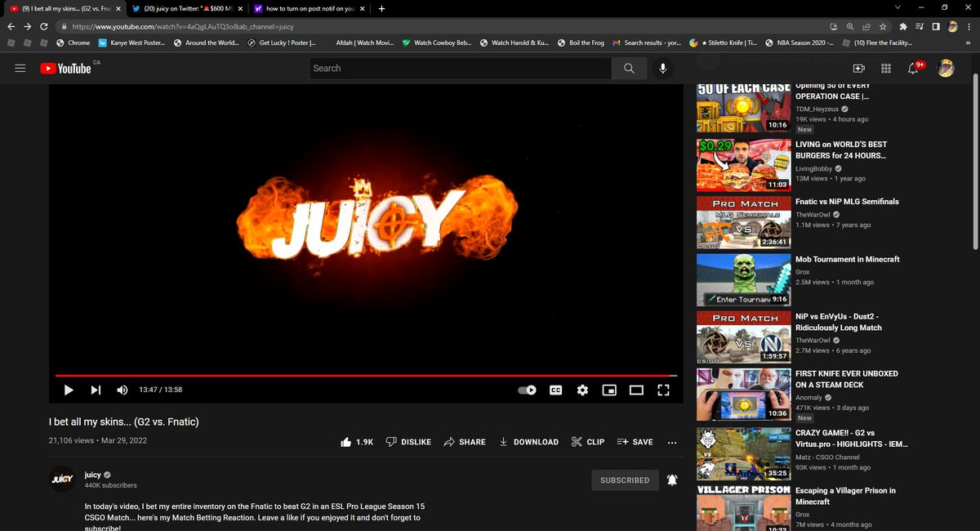The image size is (980, 531).
Task: Open Mob Tournament in Minecraft thumbnail
Action: (x=743, y=279)
